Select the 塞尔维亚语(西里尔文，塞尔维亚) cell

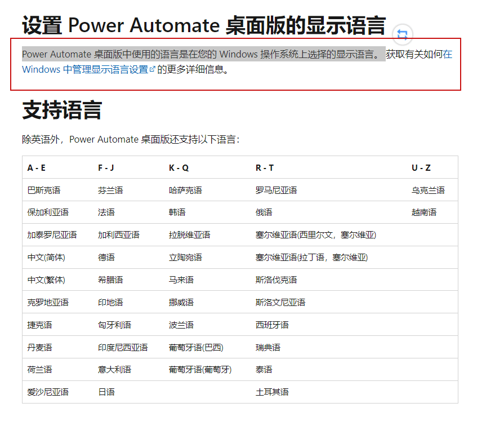pos(316,235)
